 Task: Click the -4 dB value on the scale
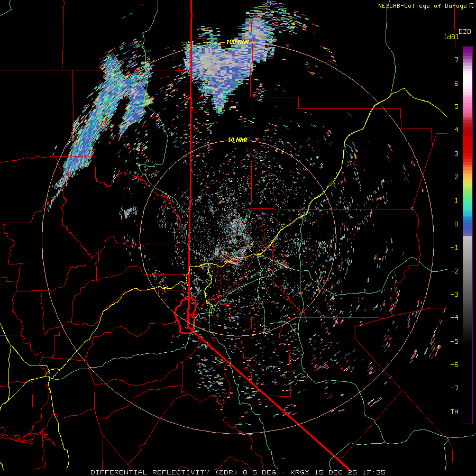(454, 318)
